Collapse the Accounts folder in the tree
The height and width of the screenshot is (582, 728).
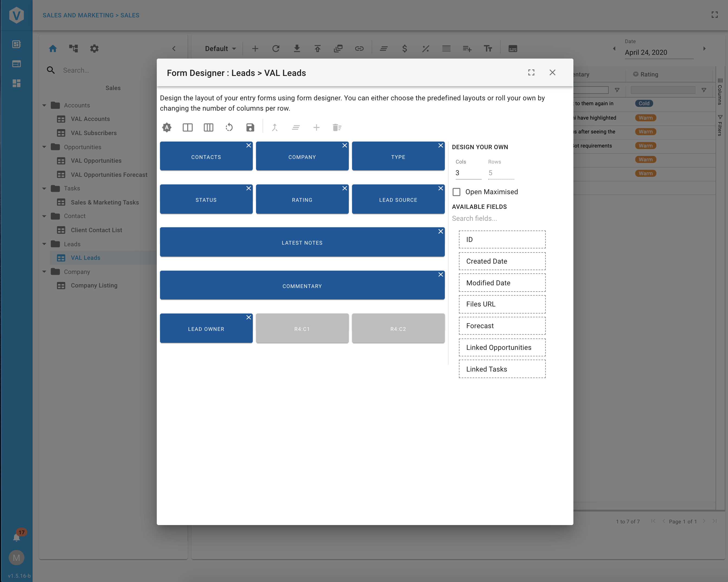click(44, 105)
